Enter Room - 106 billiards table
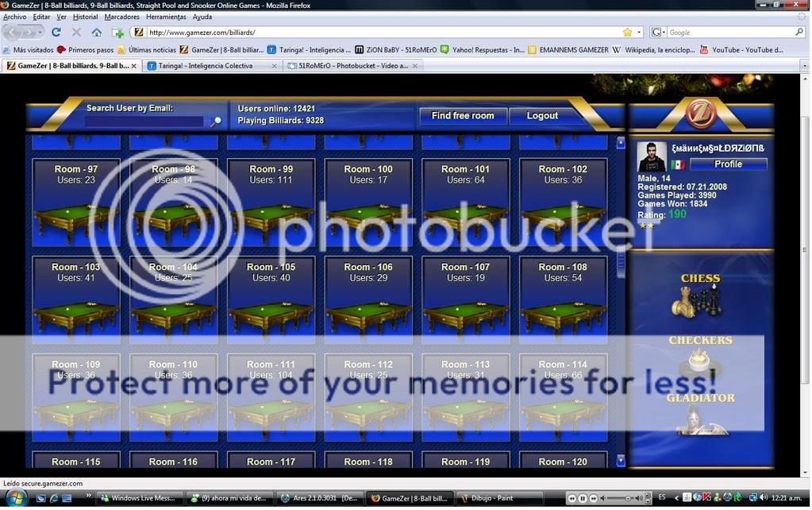Viewport: 812px width, 510px height. [x=368, y=300]
